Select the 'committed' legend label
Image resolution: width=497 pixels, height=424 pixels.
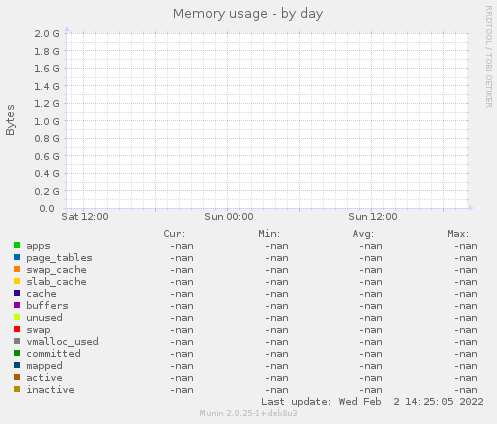click(x=53, y=354)
